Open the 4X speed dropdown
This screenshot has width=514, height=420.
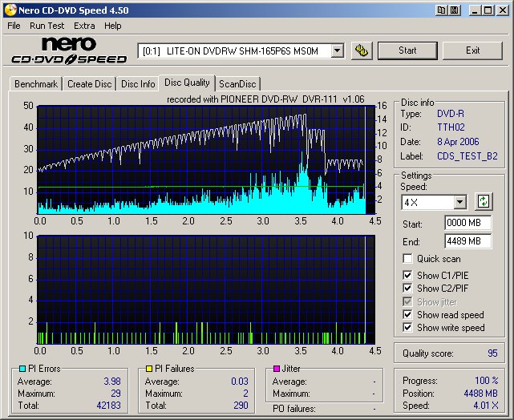coord(460,202)
